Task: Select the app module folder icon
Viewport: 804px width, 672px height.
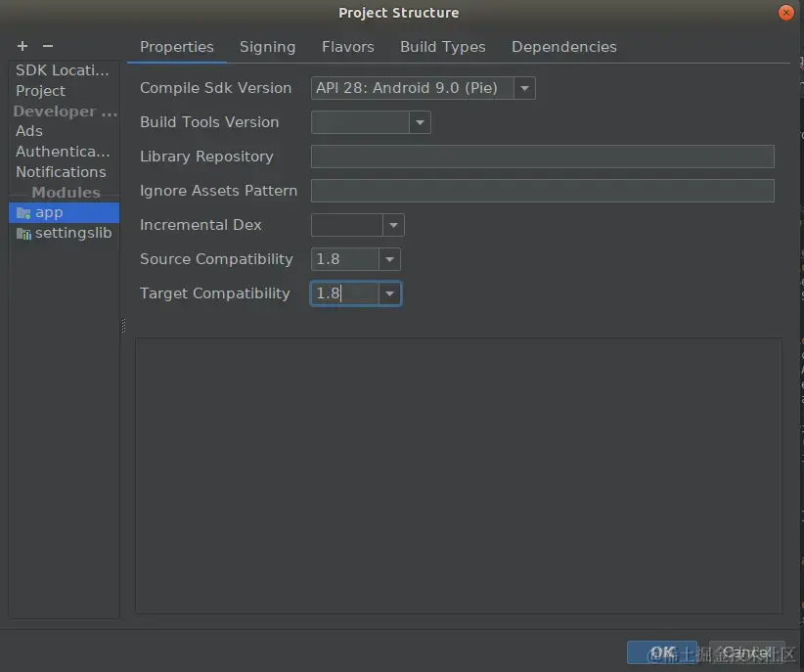Action: click(x=23, y=213)
